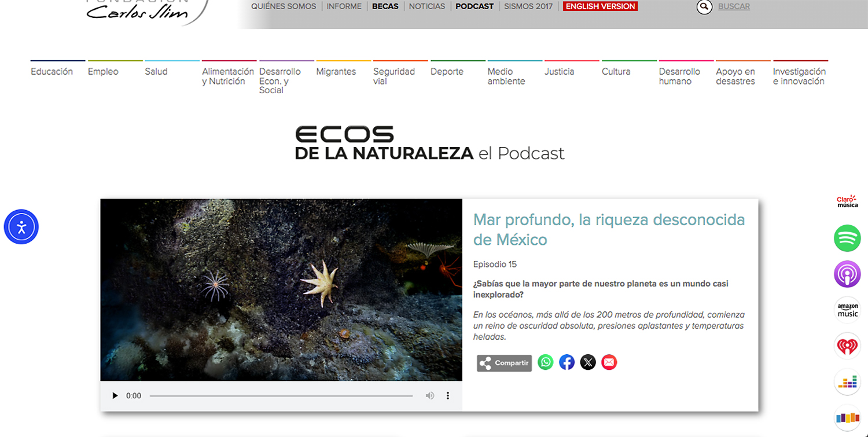Share the episode on Facebook
The height and width of the screenshot is (437, 868).
coord(567,362)
